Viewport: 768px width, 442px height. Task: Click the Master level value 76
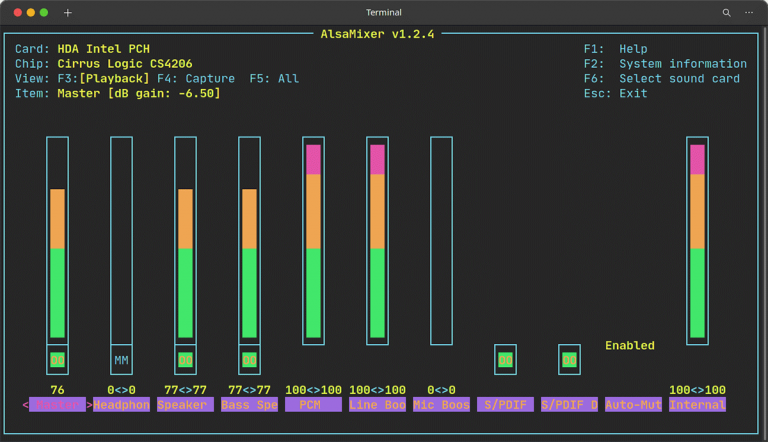coord(57,390)
